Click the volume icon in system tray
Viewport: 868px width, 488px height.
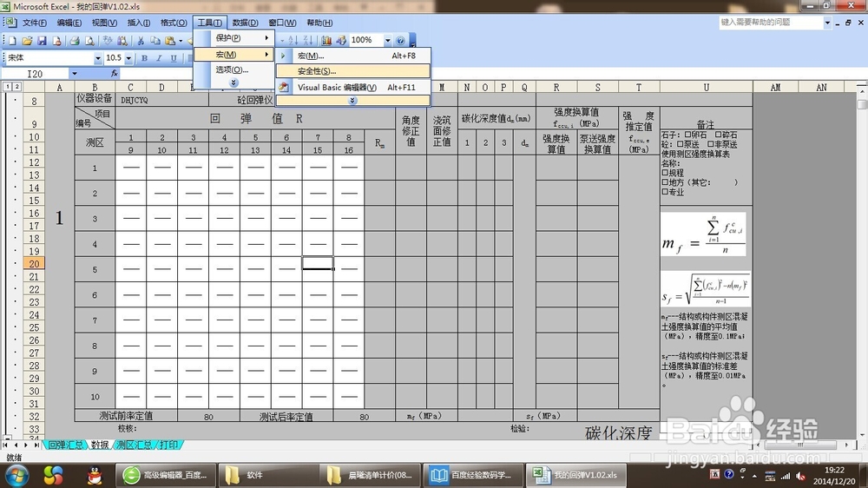tap(800, 475)
